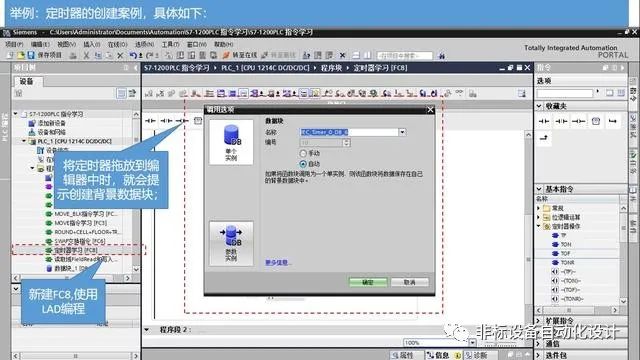
Task: Click close branch icon in favorites panel
Action: pyautogui.click(x=544, y=138)
